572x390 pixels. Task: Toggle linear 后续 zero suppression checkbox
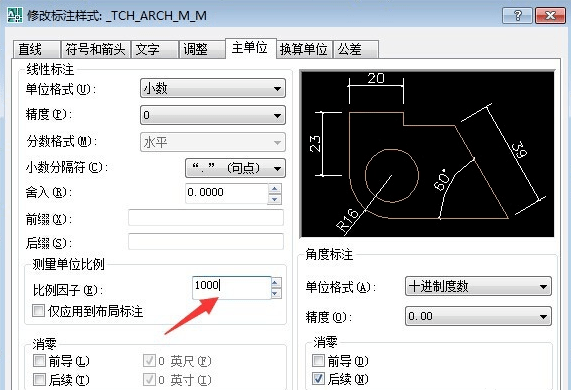(x=39, y=379)
